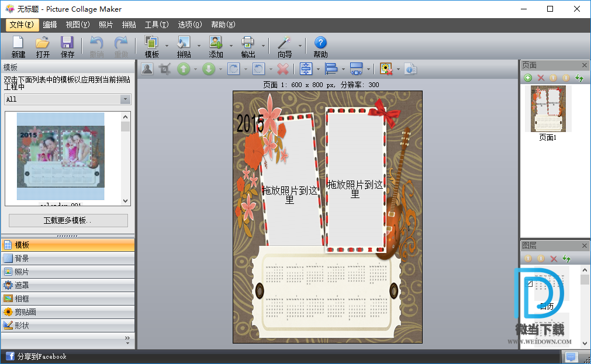Switch to the 剪贴画 sidebar section
The height and width of the screenshot is (364, 591).
68,312
